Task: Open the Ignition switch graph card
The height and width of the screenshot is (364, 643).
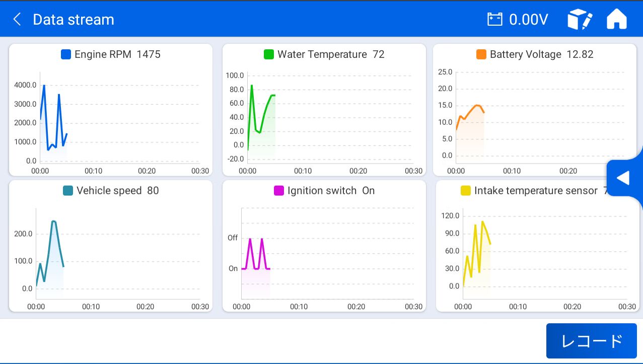Action: point(324,246)
